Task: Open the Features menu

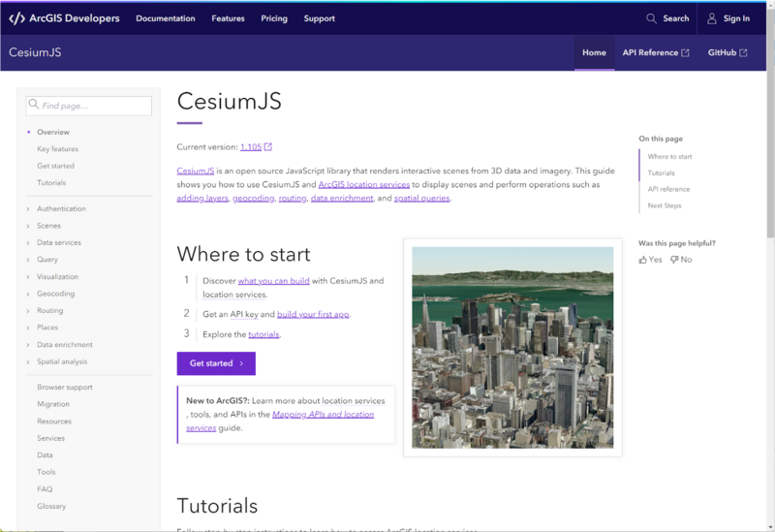Action: pos(228,18)
